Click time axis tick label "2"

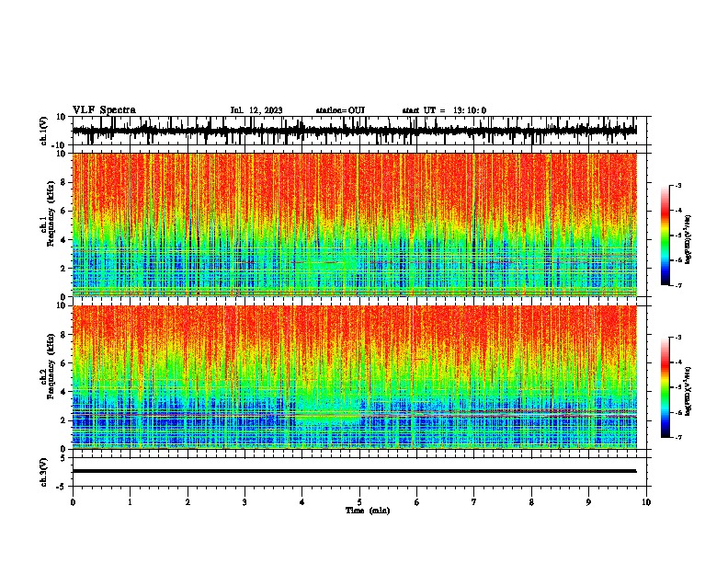click(x=188, y=502)
